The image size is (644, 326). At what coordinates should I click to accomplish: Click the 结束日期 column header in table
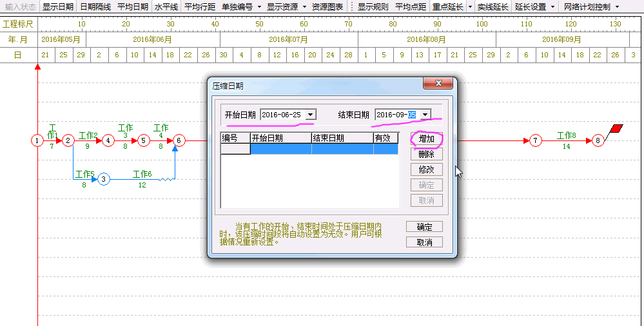click(x=342, y=138)
